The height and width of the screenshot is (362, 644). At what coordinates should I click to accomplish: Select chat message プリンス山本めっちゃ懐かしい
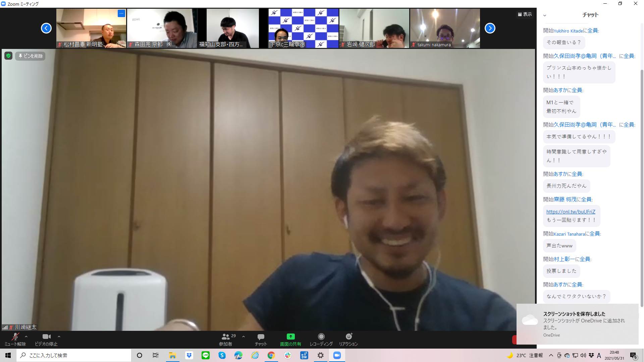[x=579, y=72]
